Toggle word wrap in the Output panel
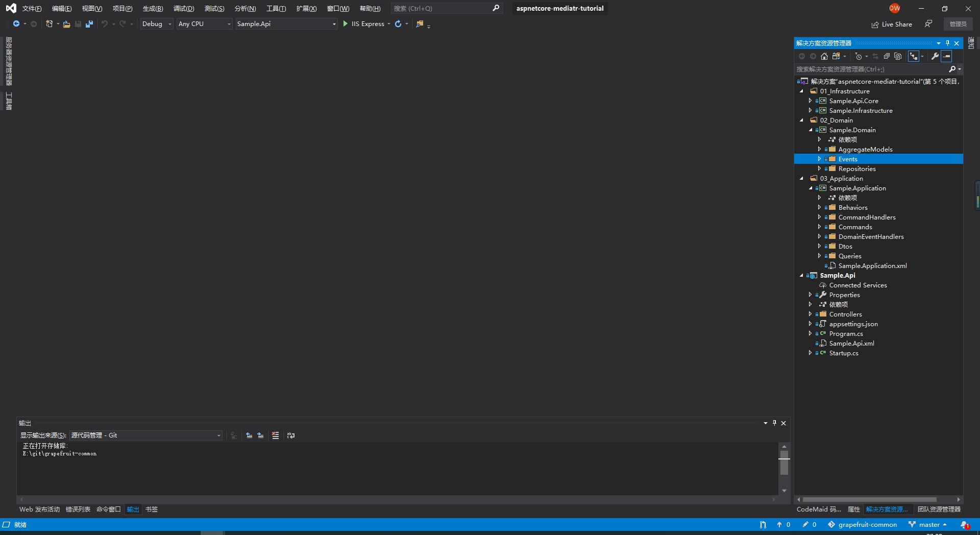Screen dimensions: 980x535 point(291,435)
